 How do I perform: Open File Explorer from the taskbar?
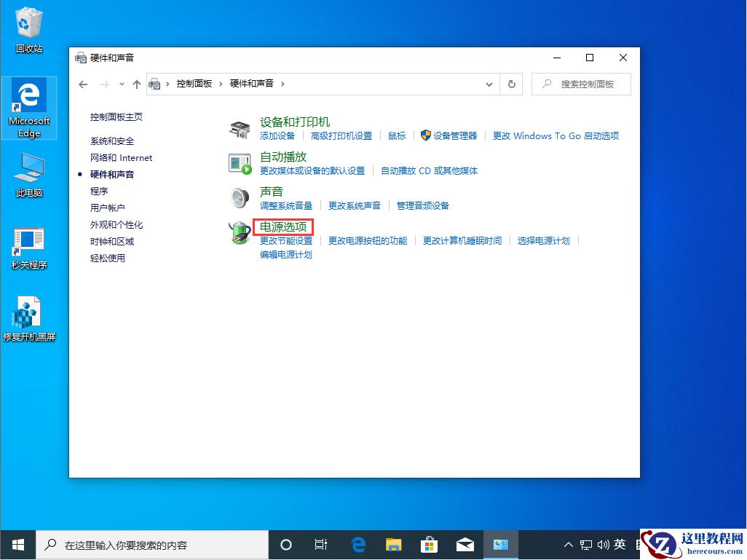(x=393, y=544)
